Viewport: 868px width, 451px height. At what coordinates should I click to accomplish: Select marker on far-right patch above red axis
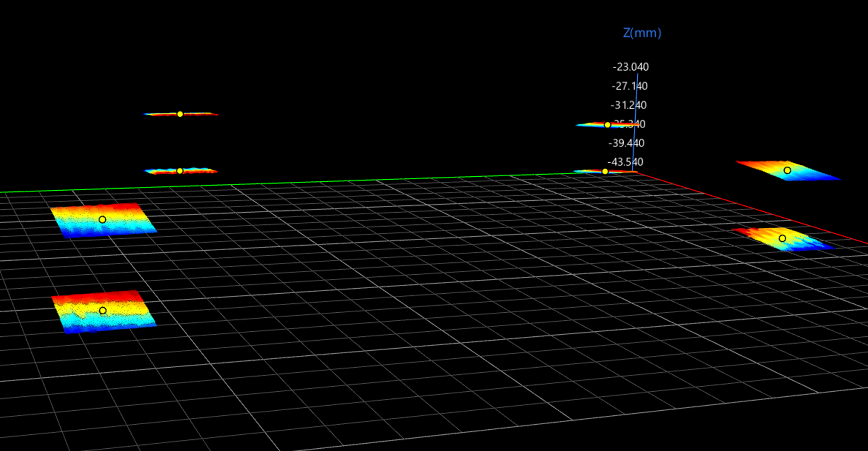(x=787, y=170)
